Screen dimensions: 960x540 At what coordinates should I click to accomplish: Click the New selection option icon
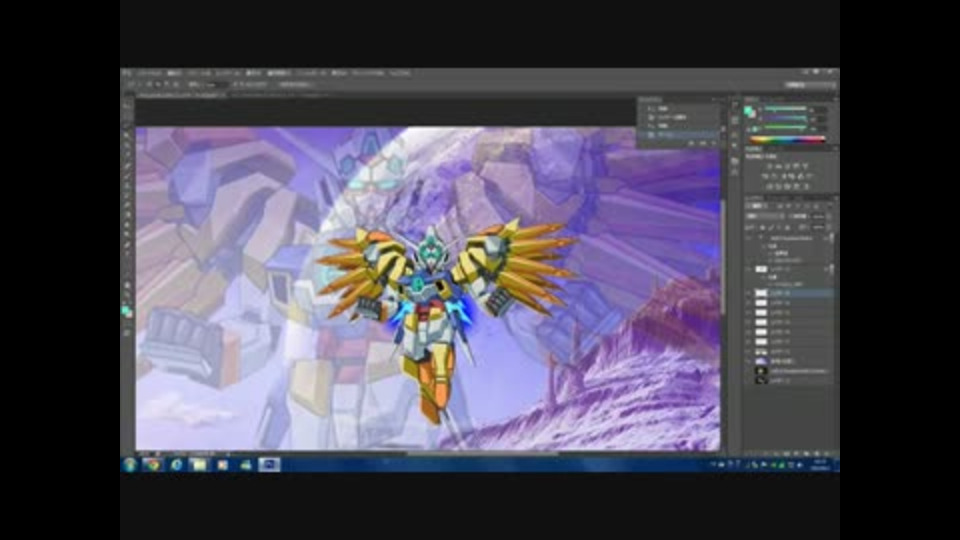(150, 84)
